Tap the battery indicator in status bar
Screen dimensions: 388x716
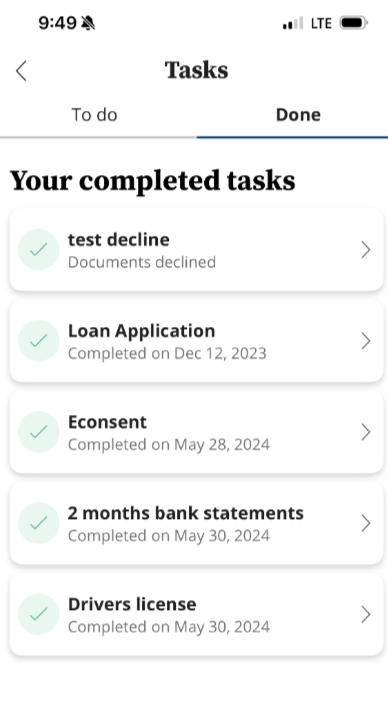[x=354, y=22]
